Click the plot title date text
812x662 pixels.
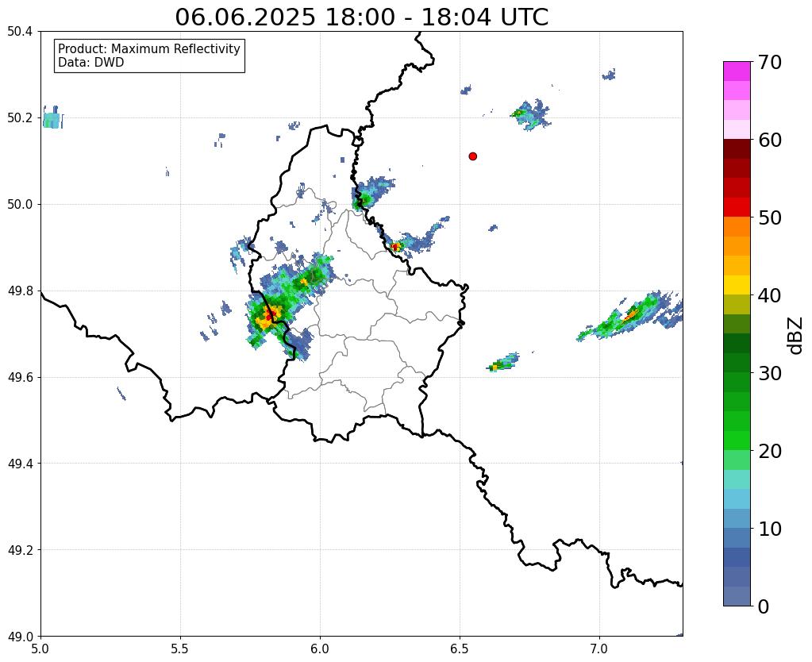361,17
